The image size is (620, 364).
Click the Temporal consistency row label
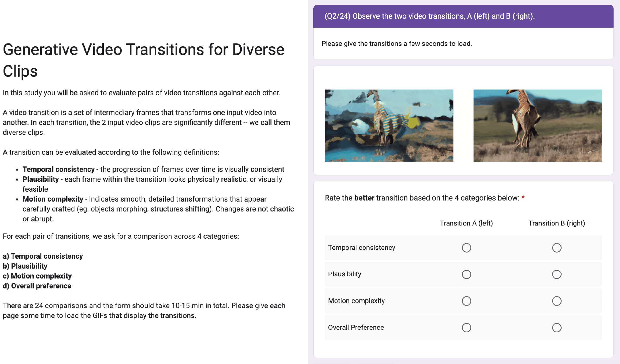361,248
